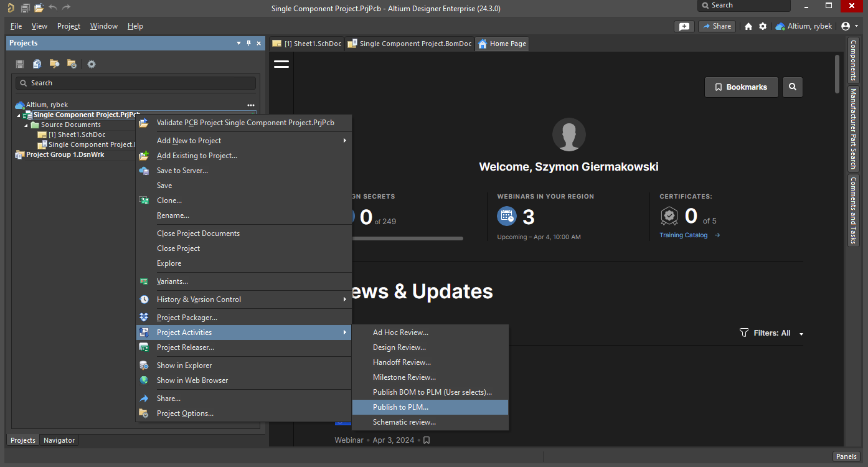Open Project Packager...

[x=244, y=318]
